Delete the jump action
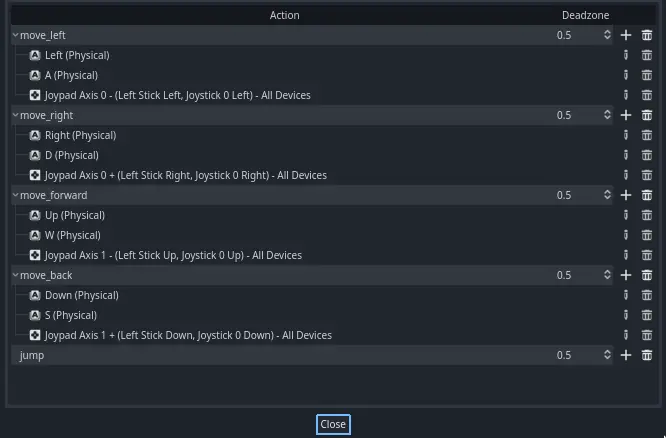Screen dimensions: 666x438 tap(647, 355)
